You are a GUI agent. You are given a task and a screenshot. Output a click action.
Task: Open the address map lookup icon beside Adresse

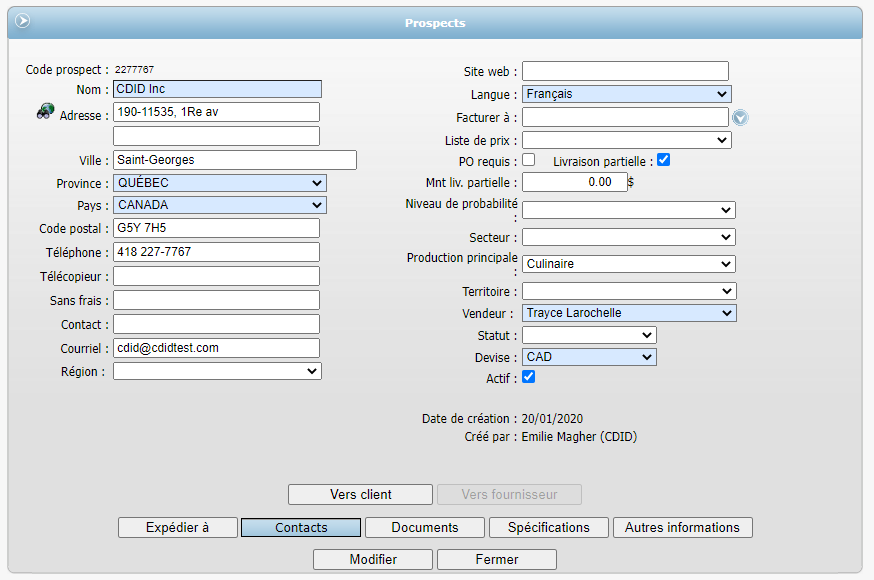(46, 111)
